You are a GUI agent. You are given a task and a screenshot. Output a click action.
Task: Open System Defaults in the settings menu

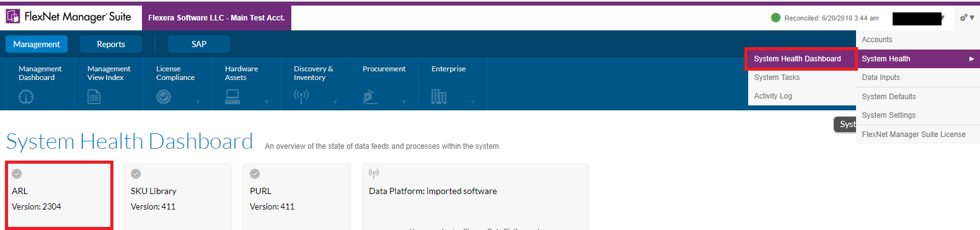(889, 97)
